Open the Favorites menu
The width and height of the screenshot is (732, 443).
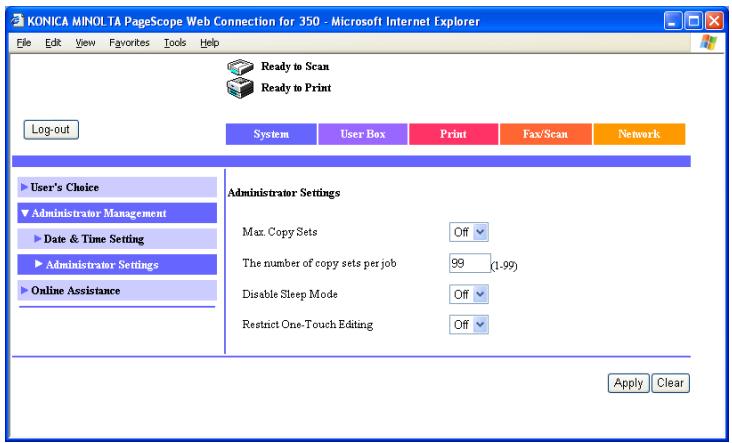click(x=129, y=43)
